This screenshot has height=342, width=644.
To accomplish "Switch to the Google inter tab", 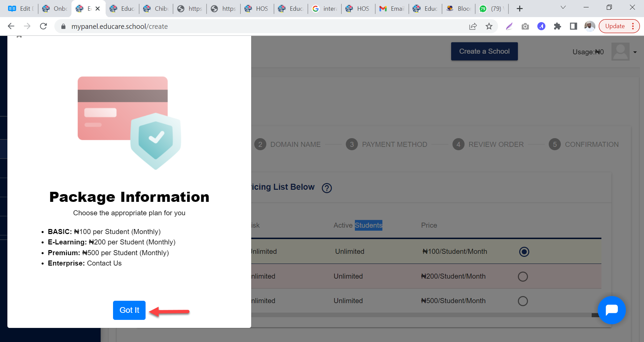I will (x=324, y=9).
